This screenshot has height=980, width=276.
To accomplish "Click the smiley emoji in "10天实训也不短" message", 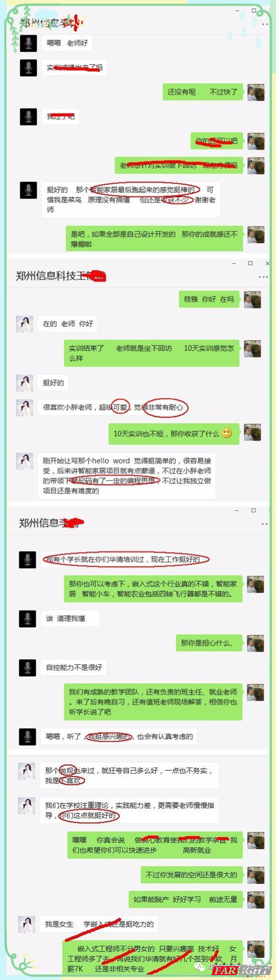I will click(x=226, y=433).
